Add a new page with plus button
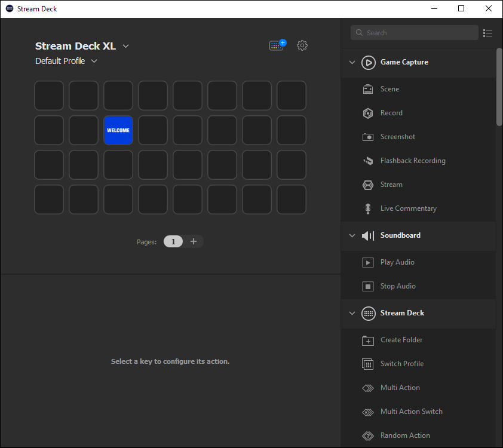 (193, 241)
